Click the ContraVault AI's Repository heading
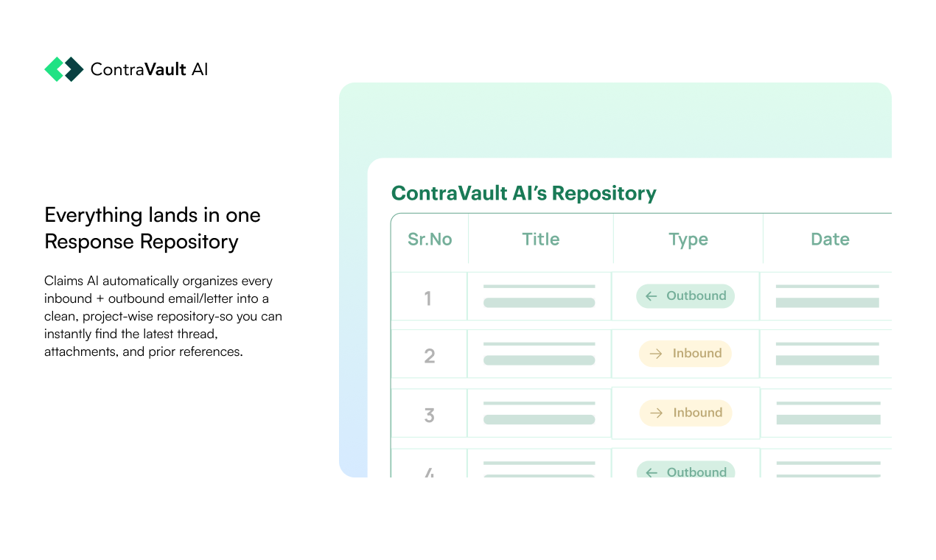Screen dimensions: 936x560 (523, 193)
